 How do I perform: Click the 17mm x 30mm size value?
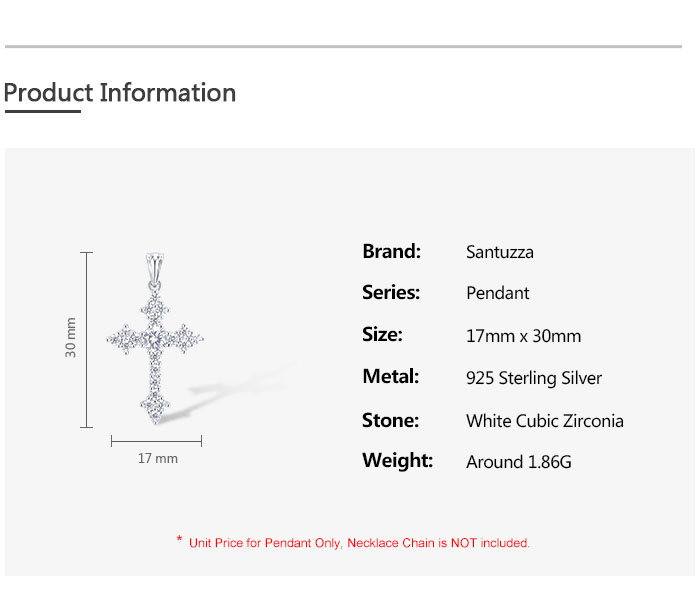point(523,336)
